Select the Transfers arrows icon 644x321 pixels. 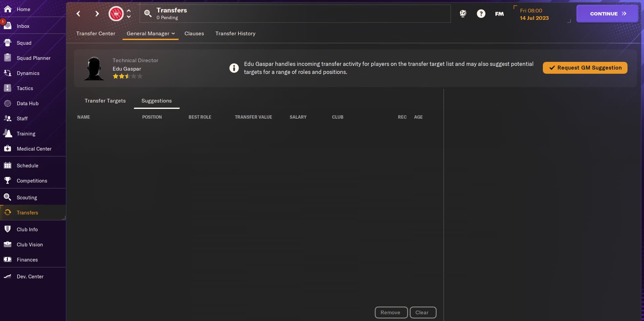7,212
